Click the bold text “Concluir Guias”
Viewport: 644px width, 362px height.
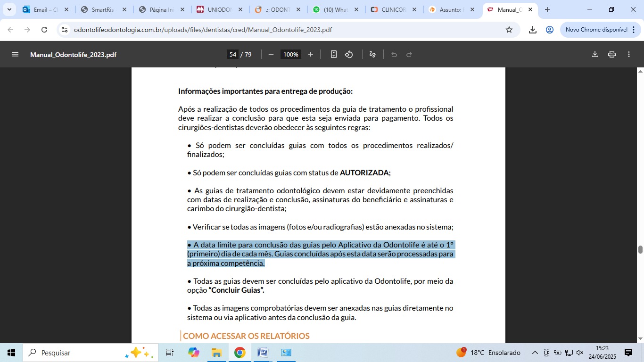tap(236, 290)
